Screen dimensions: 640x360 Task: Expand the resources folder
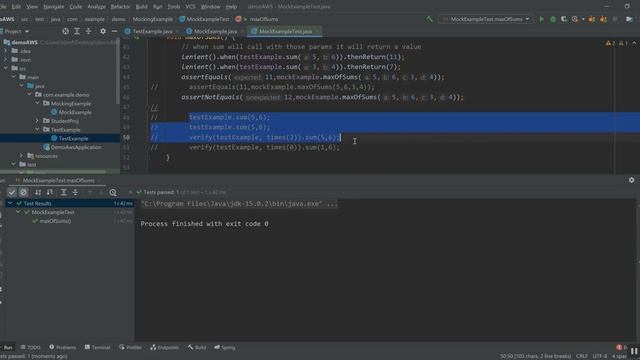[x=21, y=156]
